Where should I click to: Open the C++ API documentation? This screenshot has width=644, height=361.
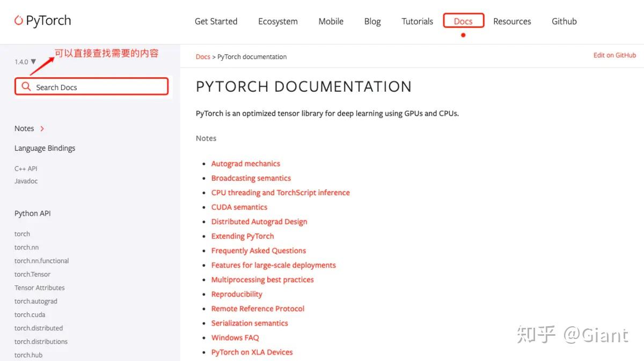click(x=25, y=168)
